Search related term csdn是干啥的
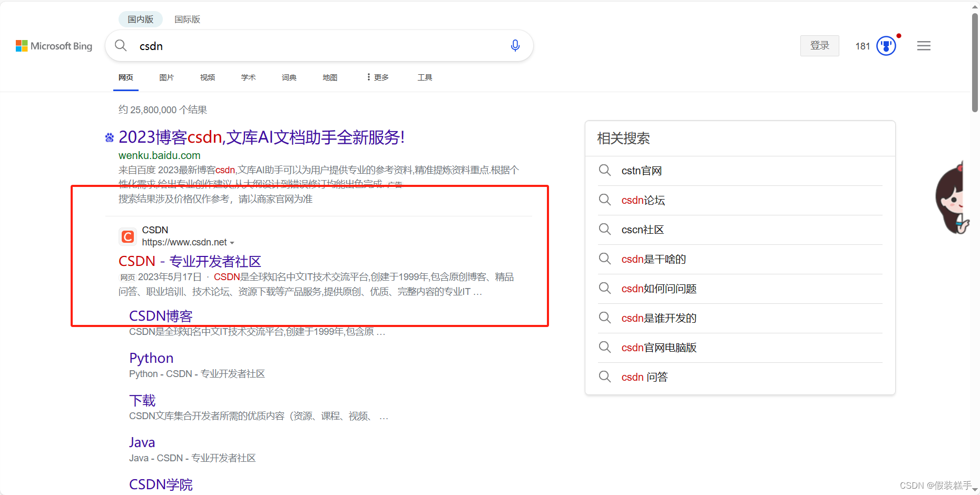 (653, 259)
